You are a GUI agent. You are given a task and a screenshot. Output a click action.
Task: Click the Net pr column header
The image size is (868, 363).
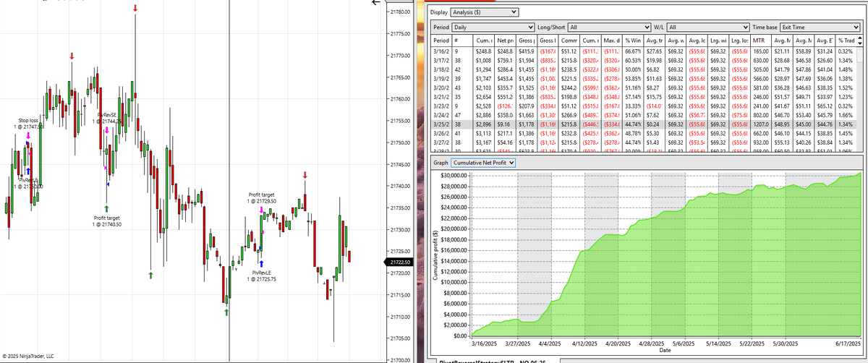[x=504, y=40]
